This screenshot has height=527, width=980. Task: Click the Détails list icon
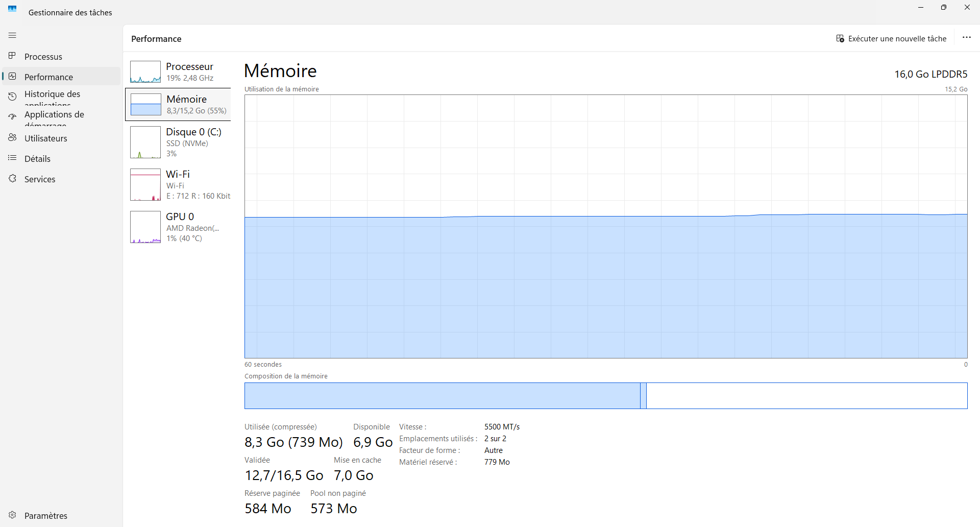[12, 158]
